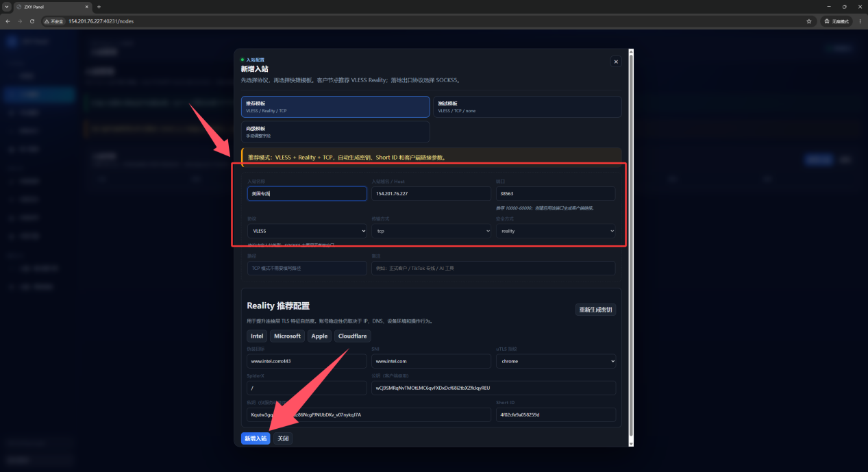Open the transport dropdown set to tcp
Screen dimensions: 868x472
pos(431,231)
